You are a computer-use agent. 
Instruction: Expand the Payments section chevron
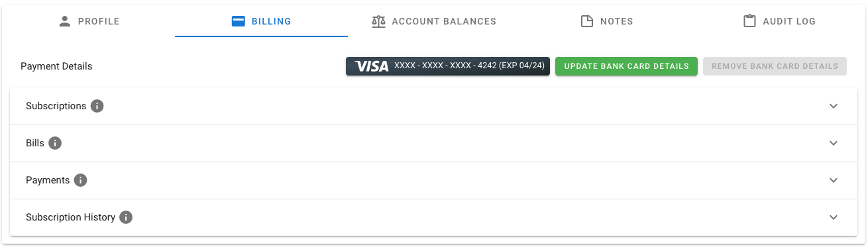tap(834, 180)
